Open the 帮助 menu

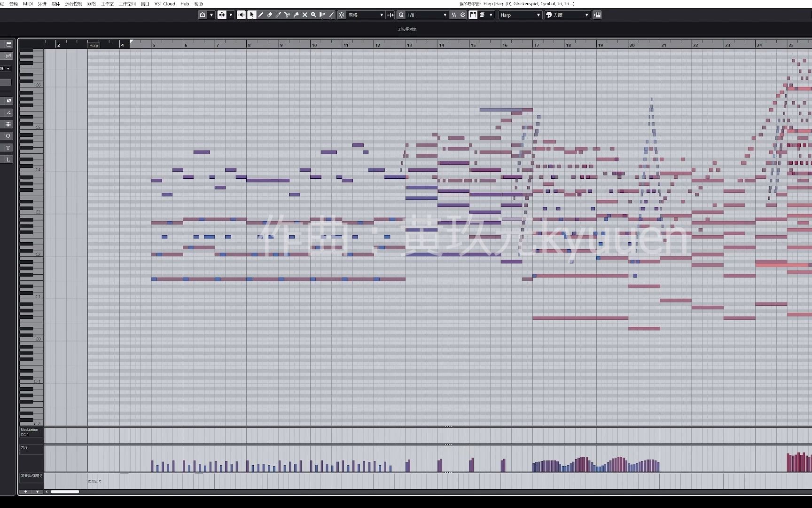pyautogui.click(x=199, y=4)
